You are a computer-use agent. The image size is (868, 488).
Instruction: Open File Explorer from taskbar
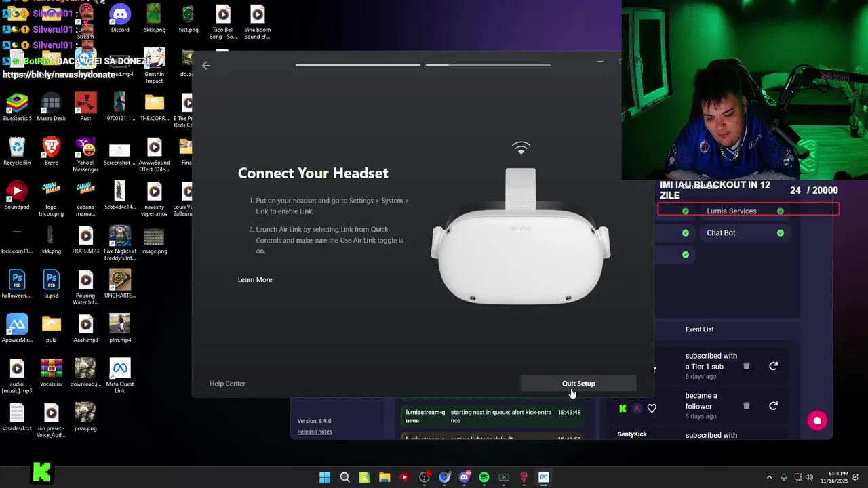[x=384, y=477]
